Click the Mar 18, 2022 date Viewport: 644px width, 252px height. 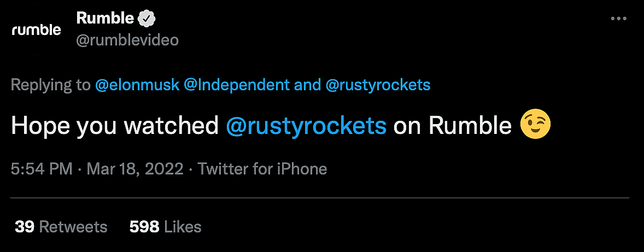pyautogui.click(x=134, y=169)
